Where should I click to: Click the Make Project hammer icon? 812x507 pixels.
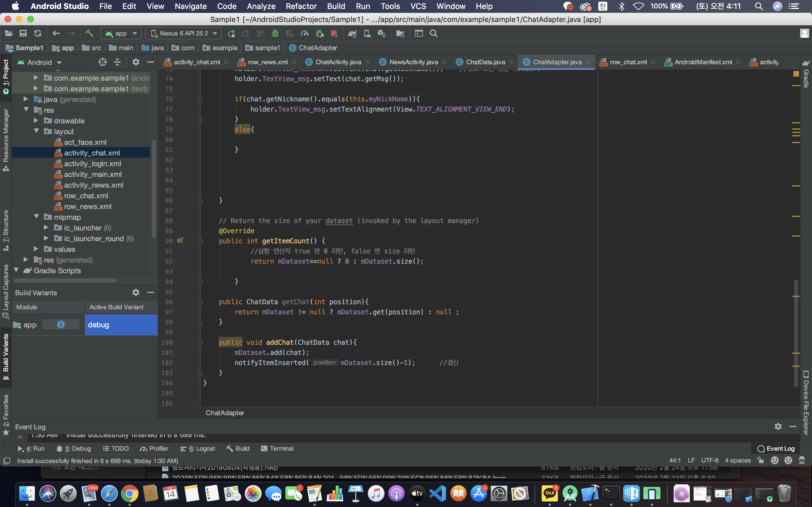point(89,33)
